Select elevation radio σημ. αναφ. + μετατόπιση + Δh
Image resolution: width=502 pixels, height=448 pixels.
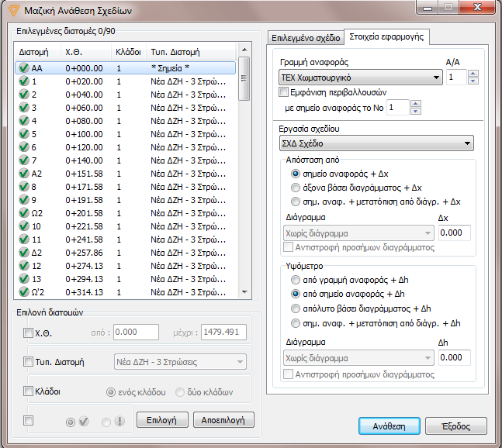(295, 323)
